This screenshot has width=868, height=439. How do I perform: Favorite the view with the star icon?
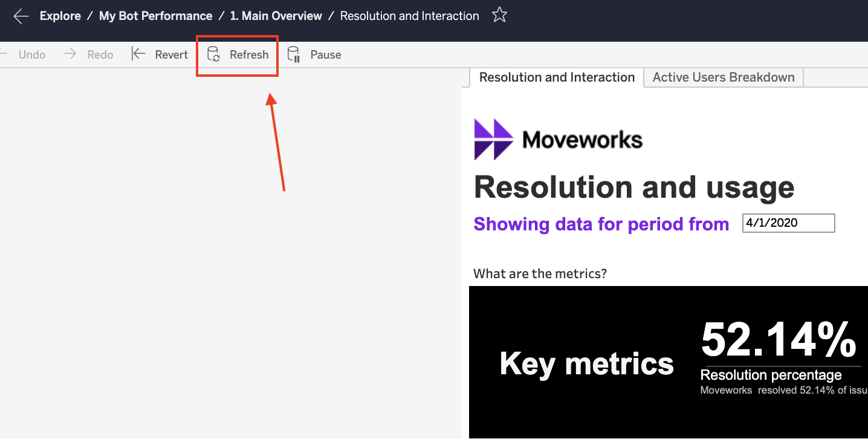click(499, 15)
